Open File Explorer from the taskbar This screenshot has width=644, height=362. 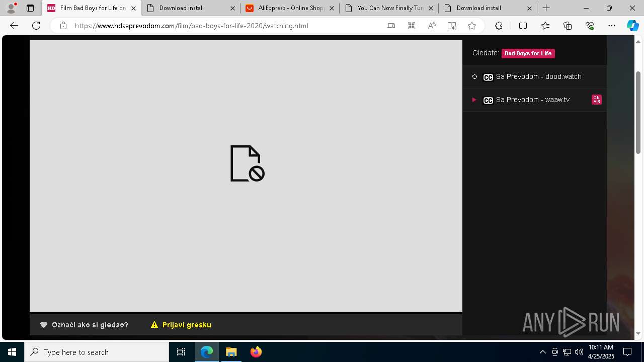pos(231,352)
